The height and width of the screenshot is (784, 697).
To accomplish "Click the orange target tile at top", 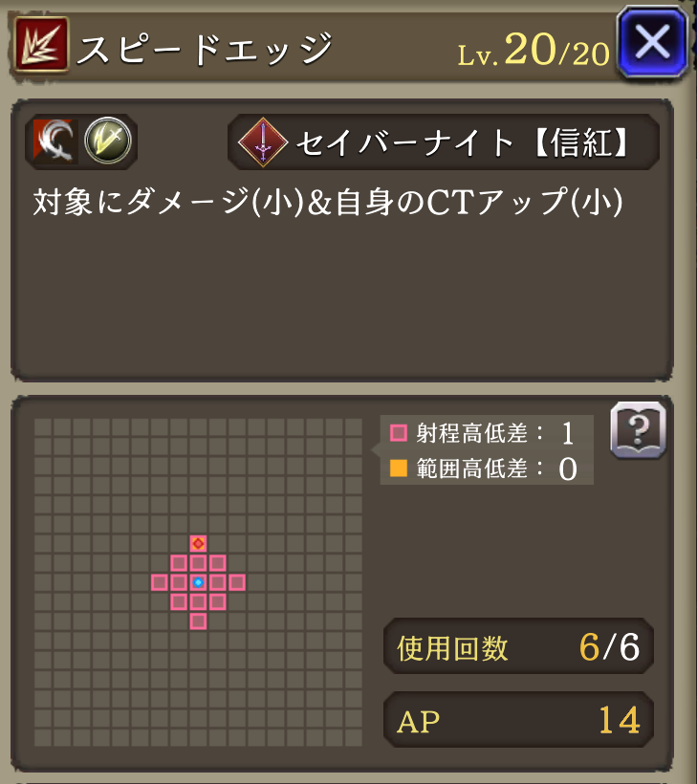I will tap(199, 543).
